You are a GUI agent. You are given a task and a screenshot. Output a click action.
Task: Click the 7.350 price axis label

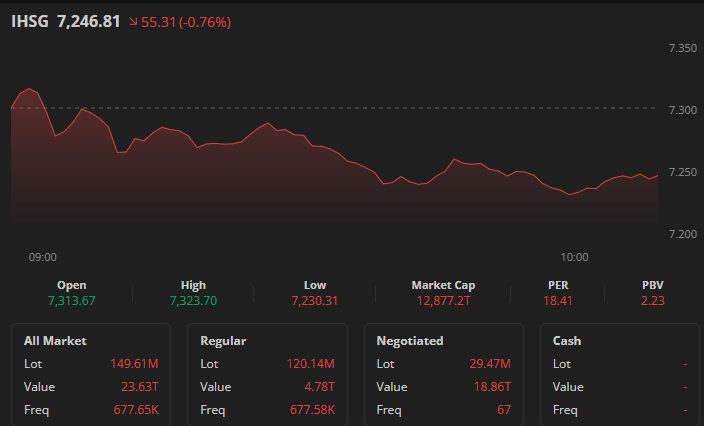click(x=682, y=48)
